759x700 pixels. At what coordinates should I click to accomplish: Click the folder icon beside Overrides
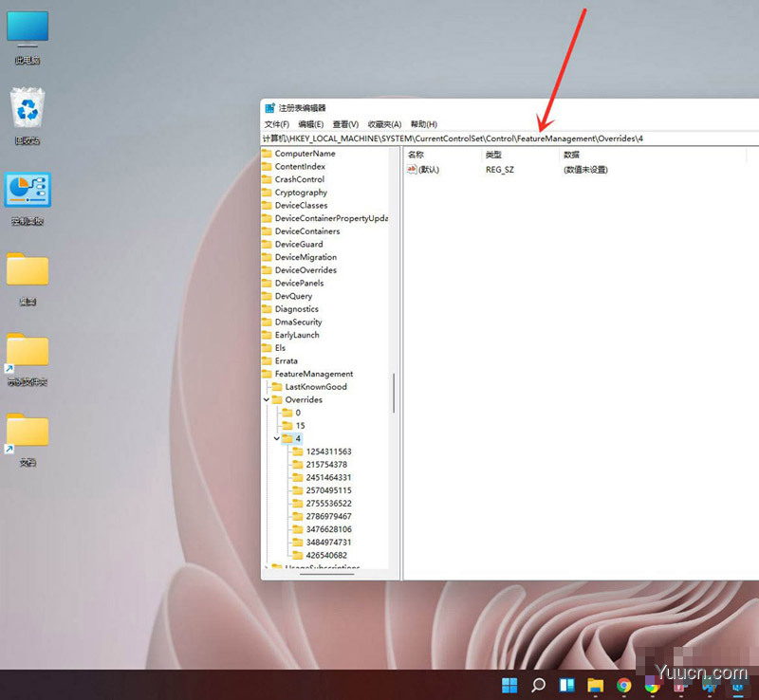[277, 400]
